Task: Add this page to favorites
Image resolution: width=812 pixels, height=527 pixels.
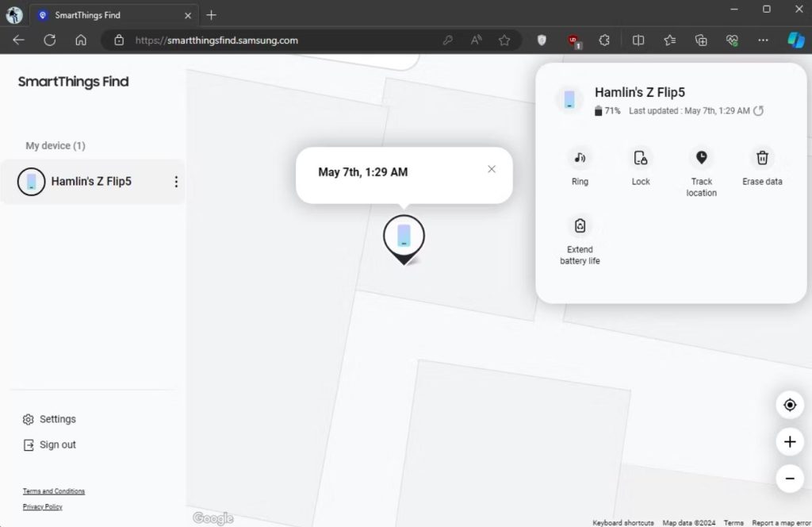Action: pos(504,40)
